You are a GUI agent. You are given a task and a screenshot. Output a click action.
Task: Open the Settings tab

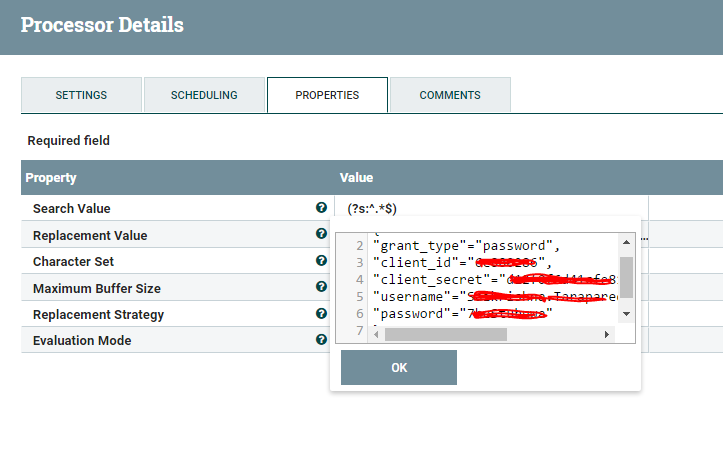[x=81, y=95]
